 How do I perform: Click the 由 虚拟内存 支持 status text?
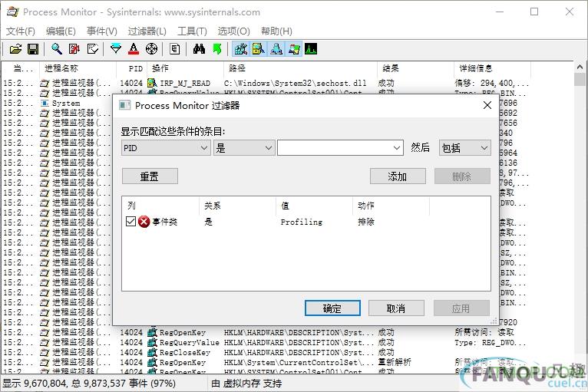pos(246,384)
